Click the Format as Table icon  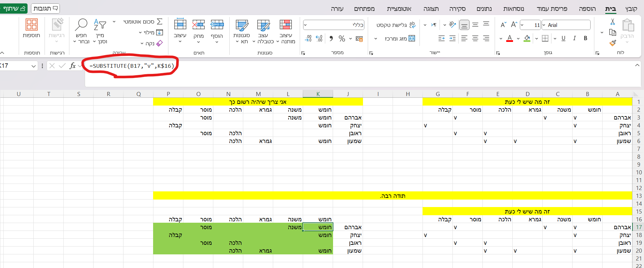(x=263, y=25)
